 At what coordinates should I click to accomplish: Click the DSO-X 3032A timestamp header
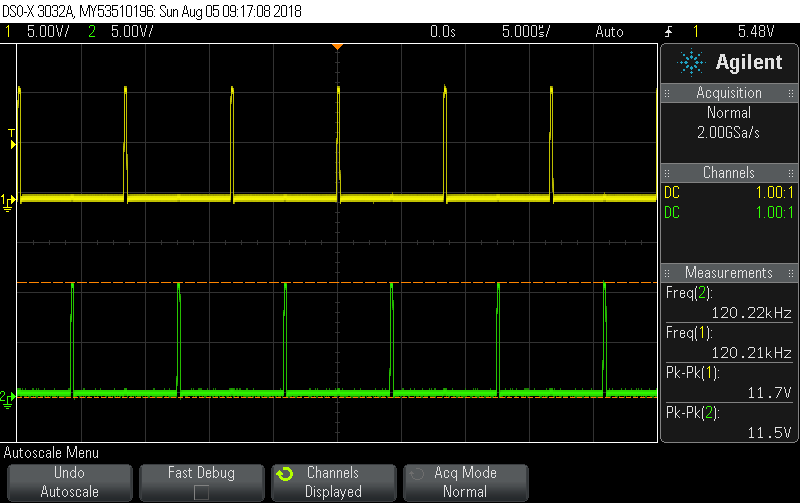point(152,11)
